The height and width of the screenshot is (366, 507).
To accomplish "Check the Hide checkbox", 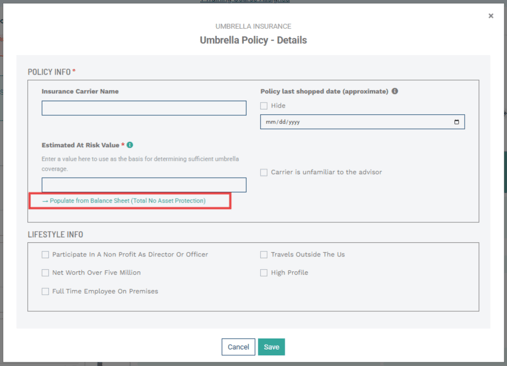I will point(264,106).
